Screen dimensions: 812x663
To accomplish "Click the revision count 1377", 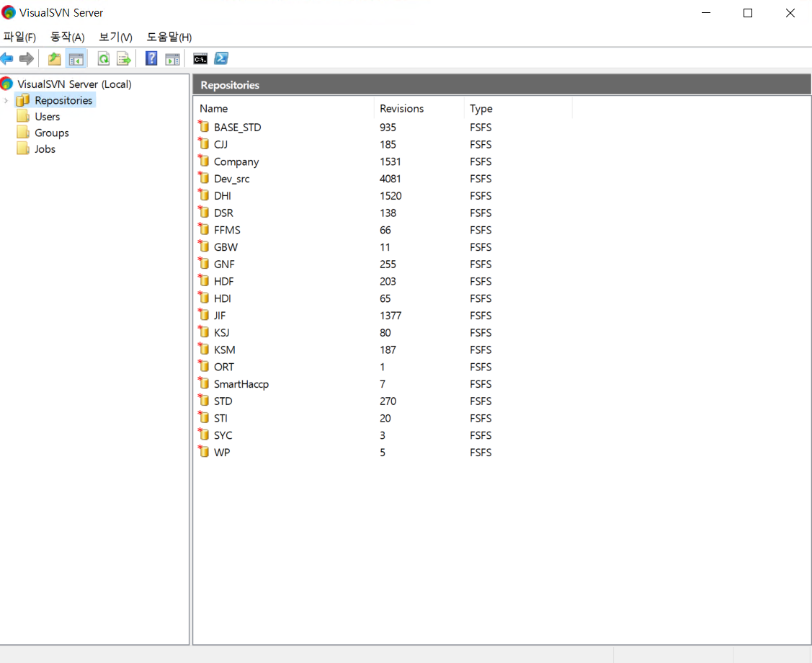I will [x=391, y=316].
